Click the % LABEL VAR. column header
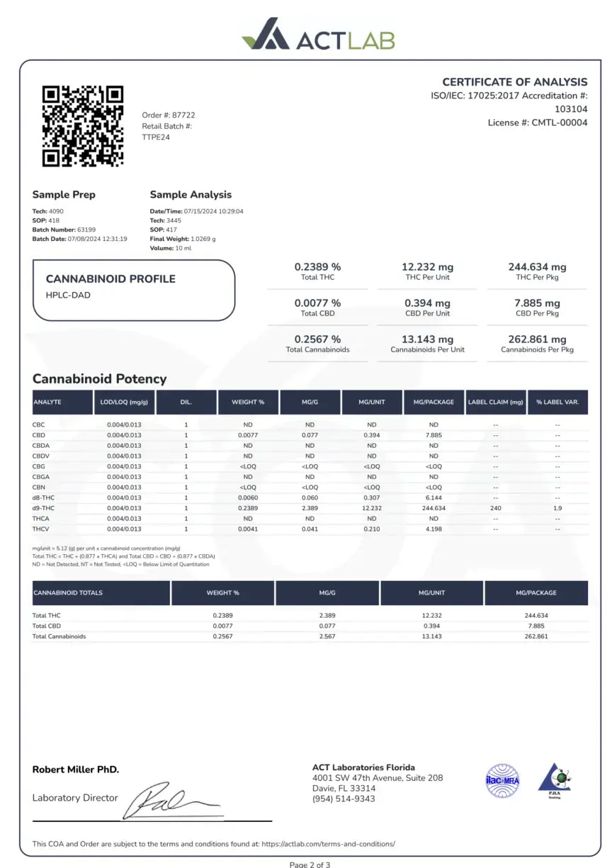 (557, 402)
